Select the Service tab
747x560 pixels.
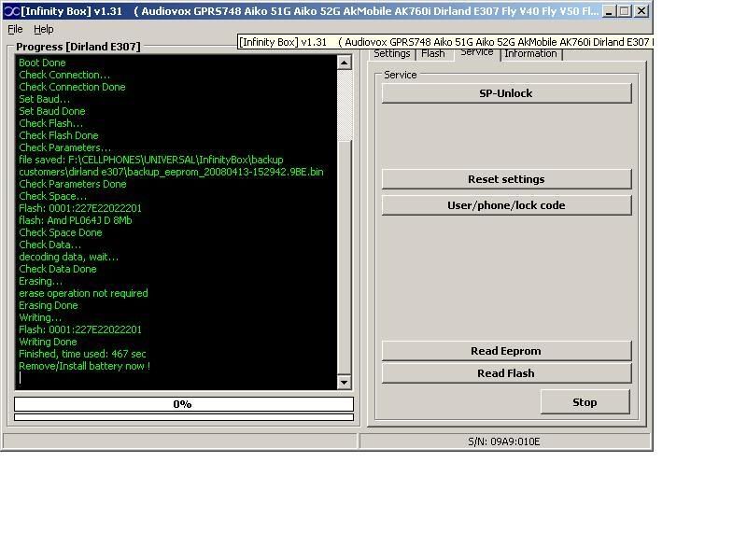click(477, 53)
